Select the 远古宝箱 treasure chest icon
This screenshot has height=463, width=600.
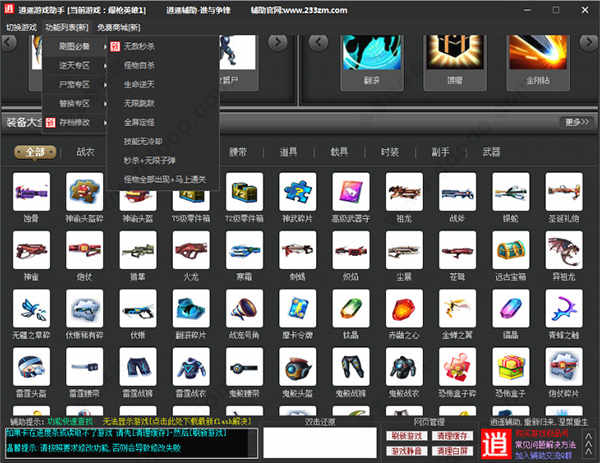click(511, 250)
